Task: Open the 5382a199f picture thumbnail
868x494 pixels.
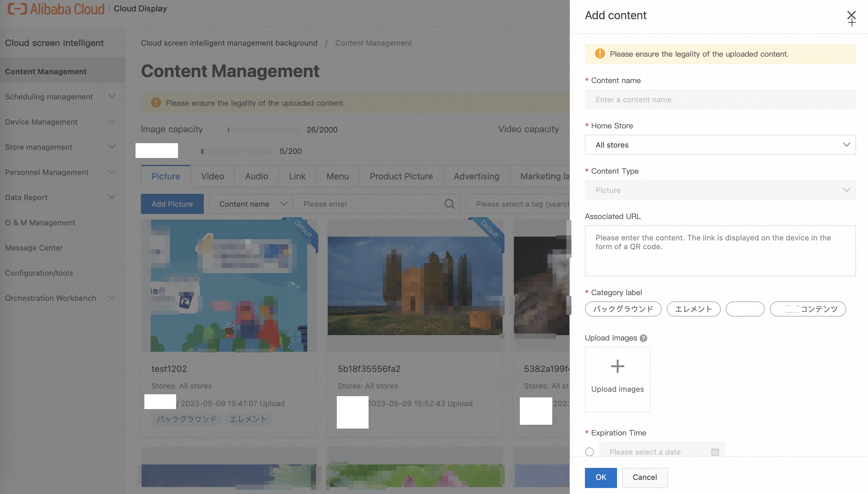Action: coord(542,285)
